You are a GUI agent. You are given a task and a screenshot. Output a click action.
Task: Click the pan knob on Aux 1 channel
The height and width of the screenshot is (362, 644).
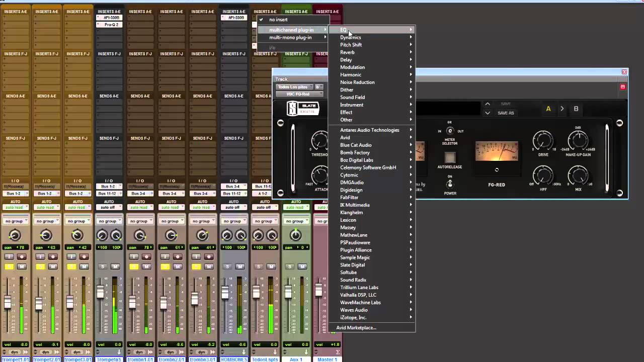point(296,235)
